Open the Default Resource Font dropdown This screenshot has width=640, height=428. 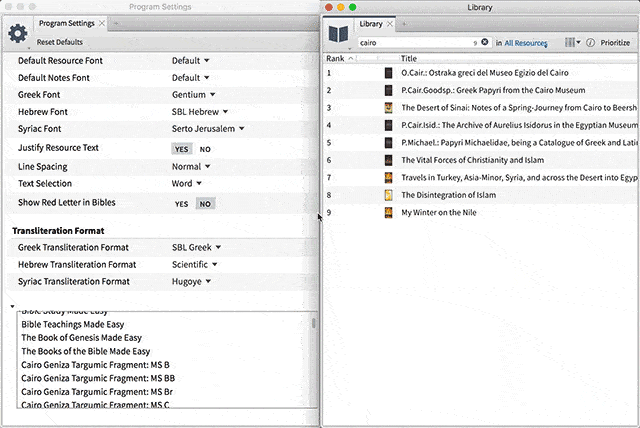point(190,60)
